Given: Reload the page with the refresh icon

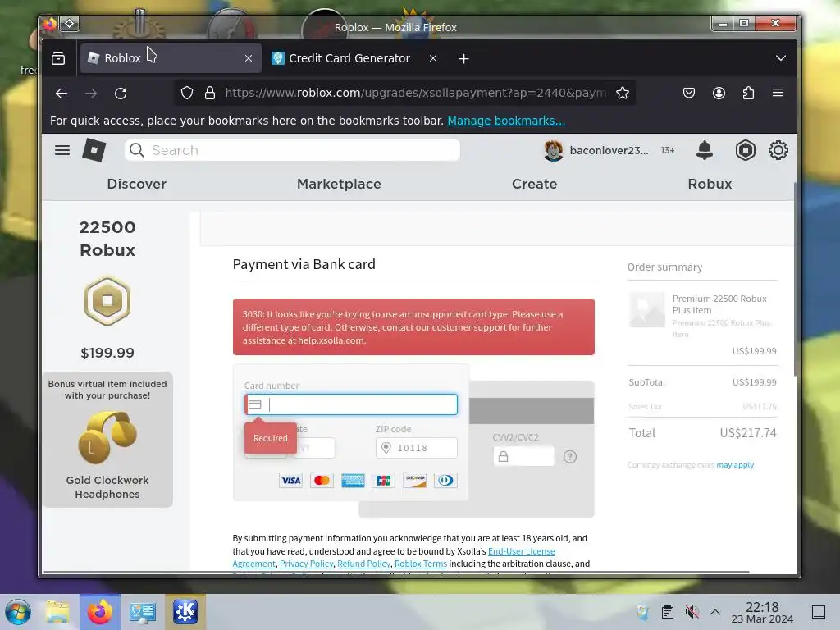Looking at the screenshot, I should tap(121, 94).
